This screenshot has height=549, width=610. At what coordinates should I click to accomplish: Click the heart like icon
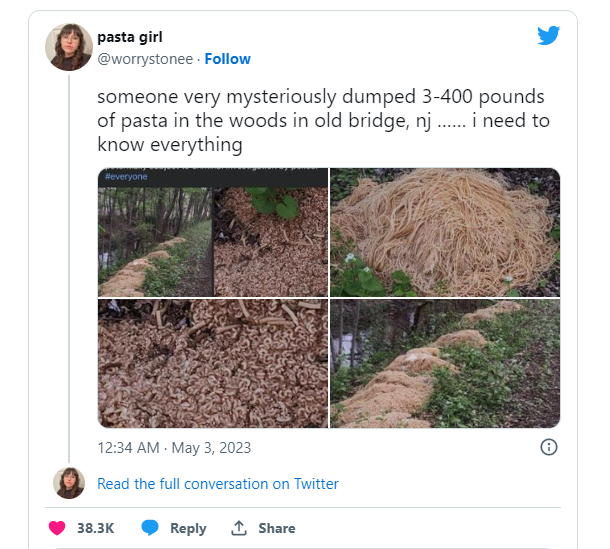pos(57,528)
